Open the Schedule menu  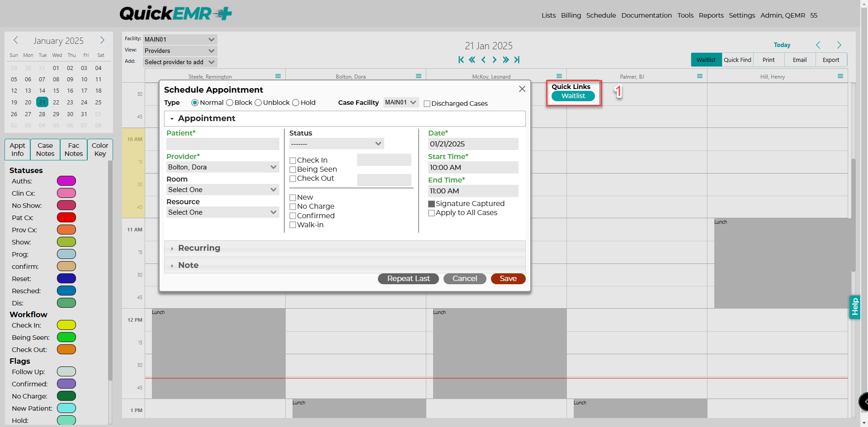601,15
